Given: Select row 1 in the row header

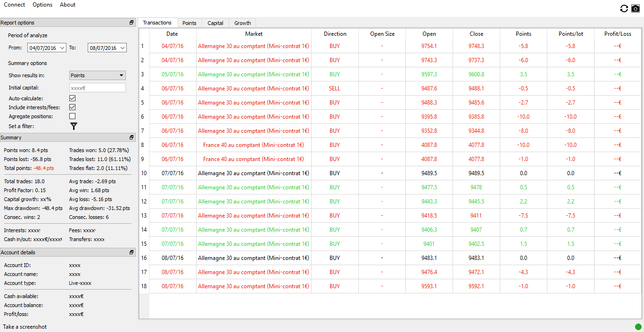Looking at the screenshot, I should point(144,46).
